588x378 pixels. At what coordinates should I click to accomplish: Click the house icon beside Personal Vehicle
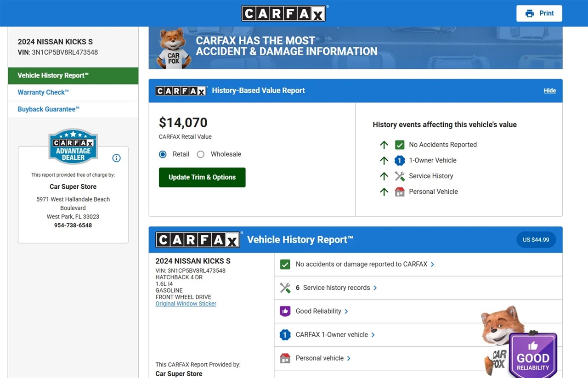click(x=400, y=192)
